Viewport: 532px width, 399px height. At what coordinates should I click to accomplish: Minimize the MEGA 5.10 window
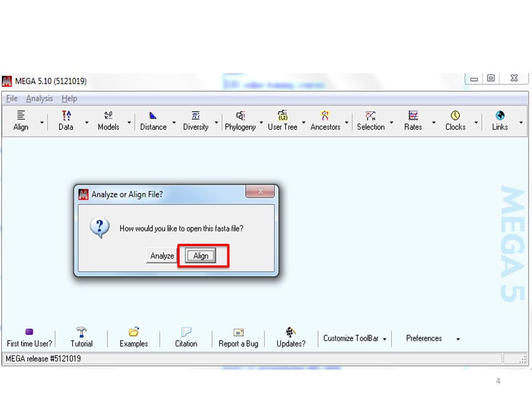pyautogui.click(x=474, y=79)
